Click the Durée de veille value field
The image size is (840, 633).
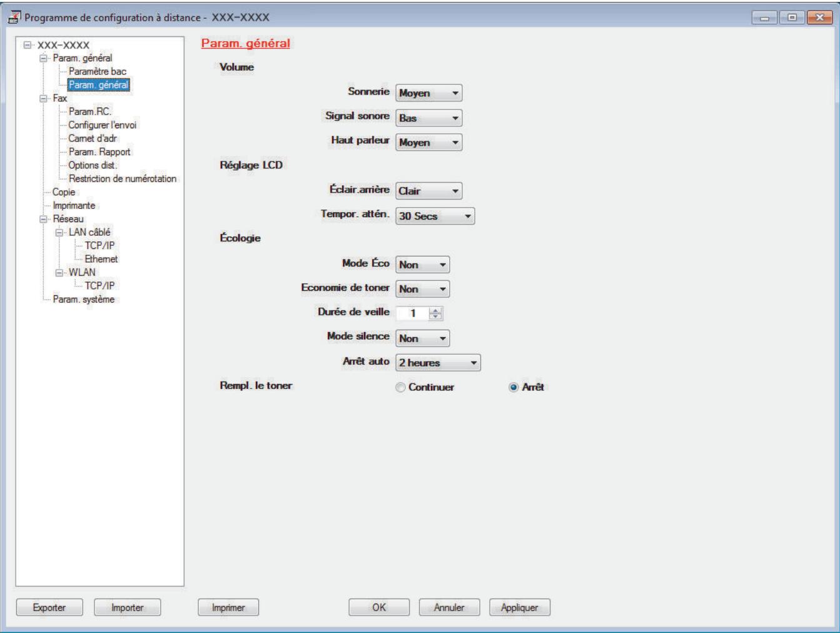(x=413, y=313)
